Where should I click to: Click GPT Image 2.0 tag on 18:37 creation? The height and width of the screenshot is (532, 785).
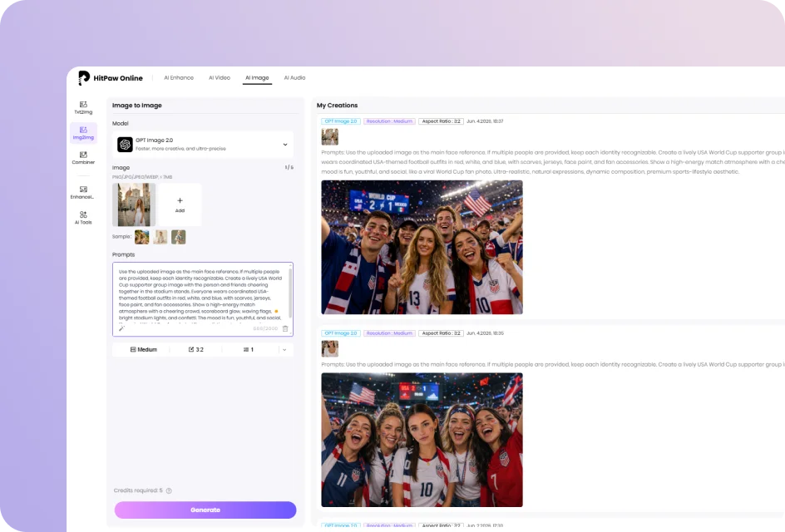pos(340,121)
